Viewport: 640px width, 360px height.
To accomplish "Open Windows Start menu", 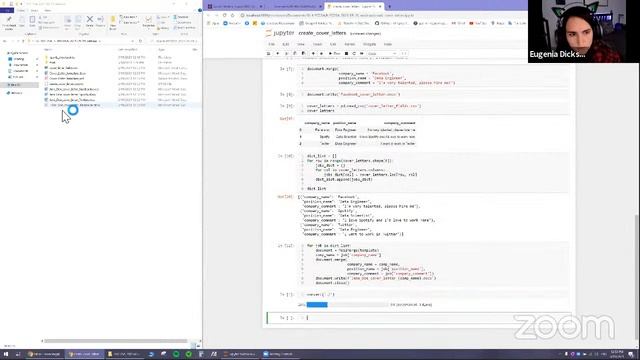I will click(6, 354).
